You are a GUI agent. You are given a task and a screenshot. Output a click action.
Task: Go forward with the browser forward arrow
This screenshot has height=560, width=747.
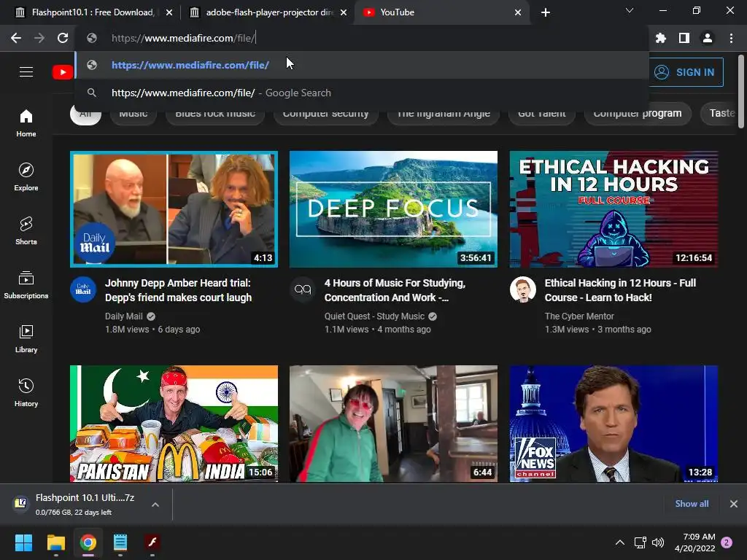pyautogui.click(x=39, y=38)
